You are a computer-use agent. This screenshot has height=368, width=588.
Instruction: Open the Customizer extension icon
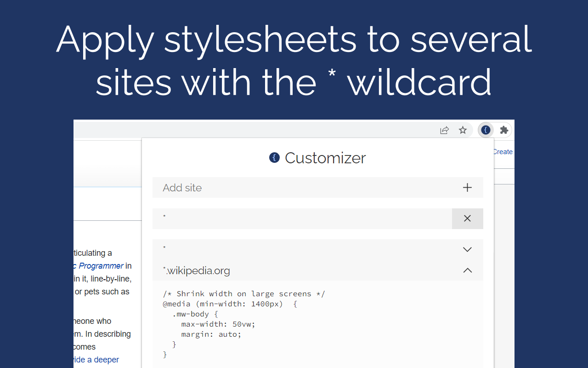point(486,130)
